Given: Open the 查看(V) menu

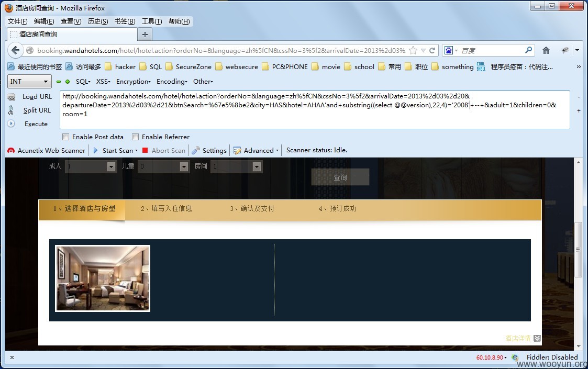Looking at the screenshot, I should tap(71, 21).
